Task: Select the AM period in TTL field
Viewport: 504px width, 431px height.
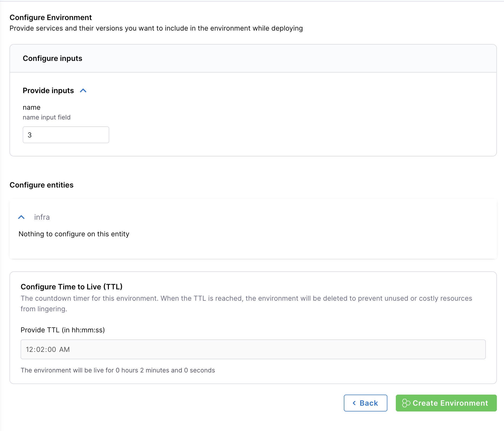Action: click(x=64, y=349)
